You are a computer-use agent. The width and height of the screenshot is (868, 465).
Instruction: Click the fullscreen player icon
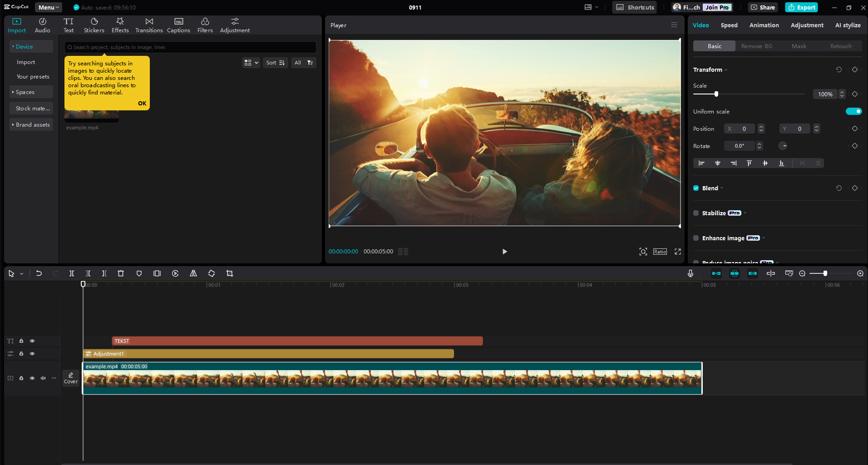[678, 252]
